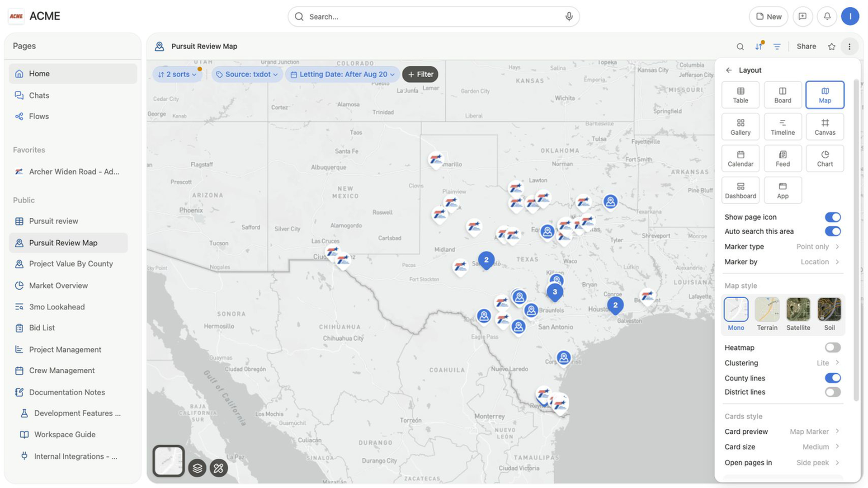Click the + Filter button
Image resolution: width=868 pixels, height=488 pixels.
pyautogui.click(x=420, y=75)
